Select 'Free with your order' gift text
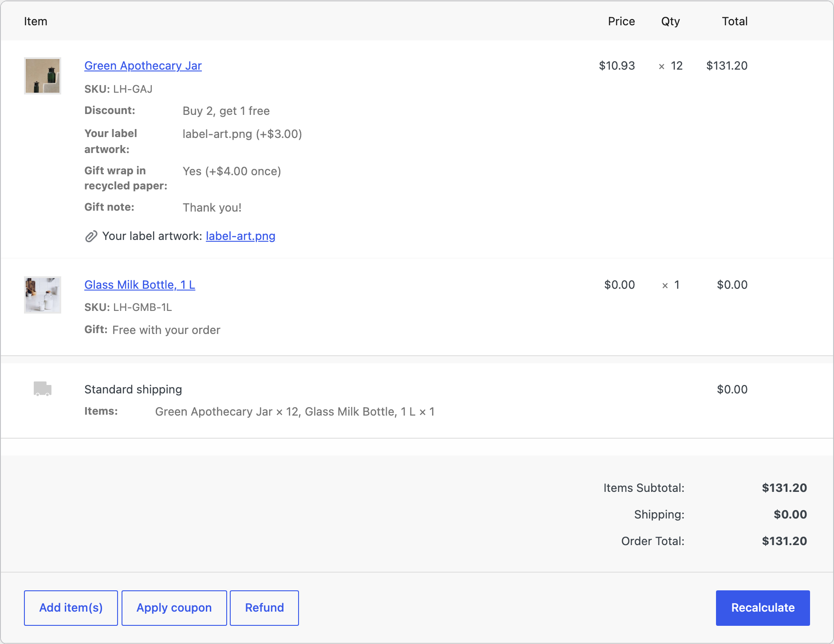This screenshot has height=644, width=834. pyautogui.click(x=166, y=330)
